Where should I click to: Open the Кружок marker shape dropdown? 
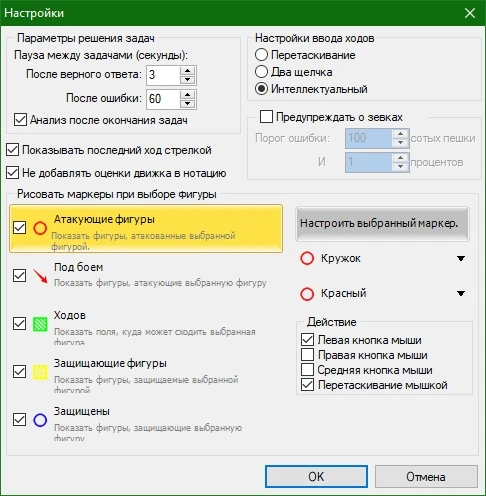point(461,258)
